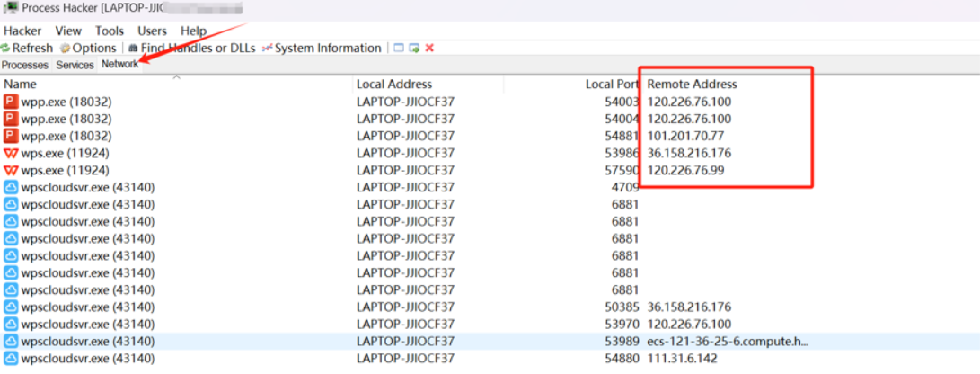Switch to the Services tab
980x374 pixels.
click(75, 65)
